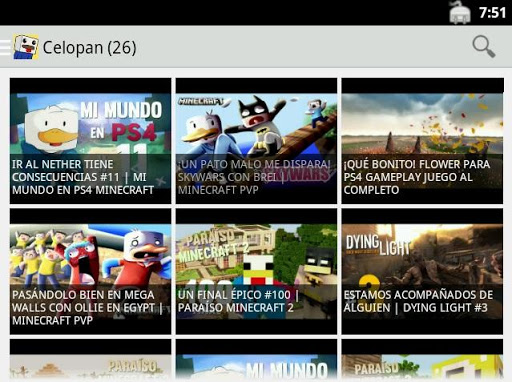Tap the 7:51 clock in status bar
Image resolution: width=512 pixels, height=382 pixels.
pyautogui.click(x=493, y=13)
